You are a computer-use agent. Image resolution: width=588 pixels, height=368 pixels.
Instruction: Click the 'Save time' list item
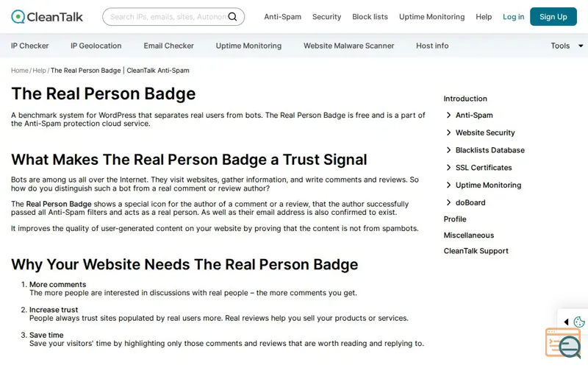(46, 335)
